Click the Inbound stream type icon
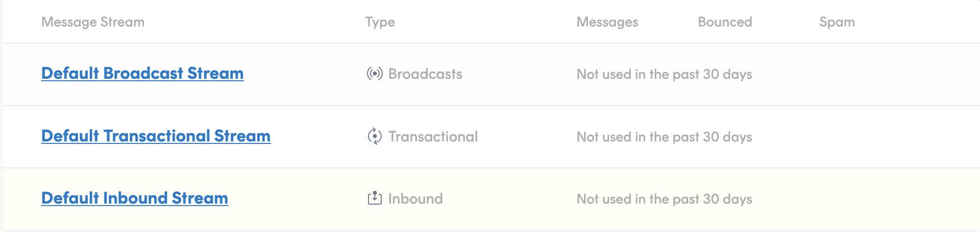980x232 pixels. (x=374, y=198)
